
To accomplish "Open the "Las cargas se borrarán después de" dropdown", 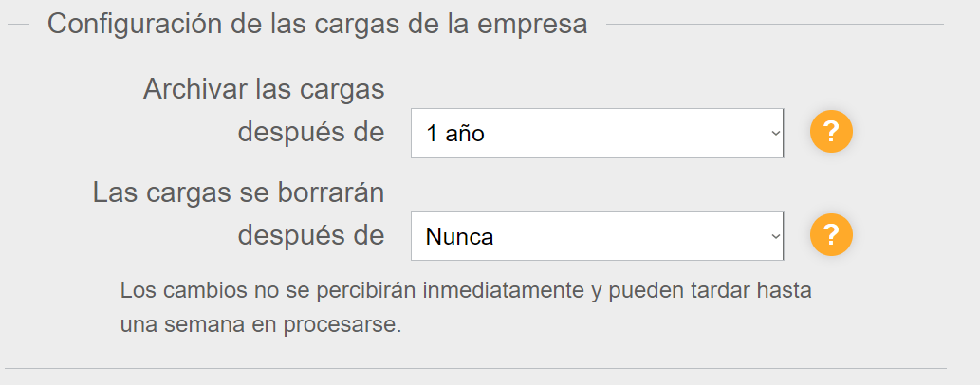I will click(x=597, y=235).
